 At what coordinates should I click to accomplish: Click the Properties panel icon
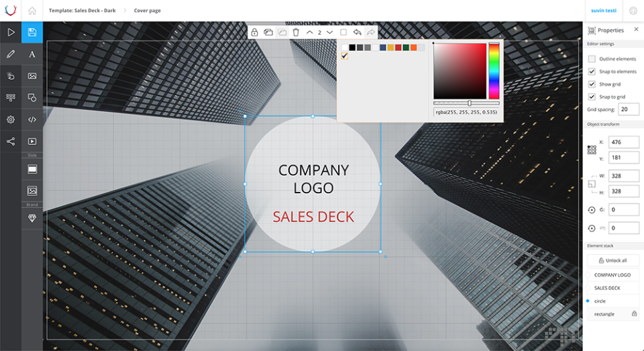coord(592,30)
